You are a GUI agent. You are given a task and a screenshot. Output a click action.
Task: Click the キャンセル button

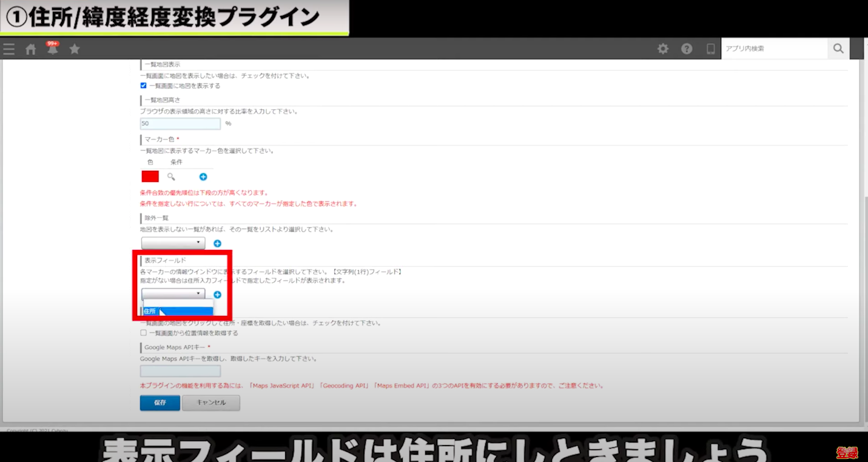[x=210, y=403]
